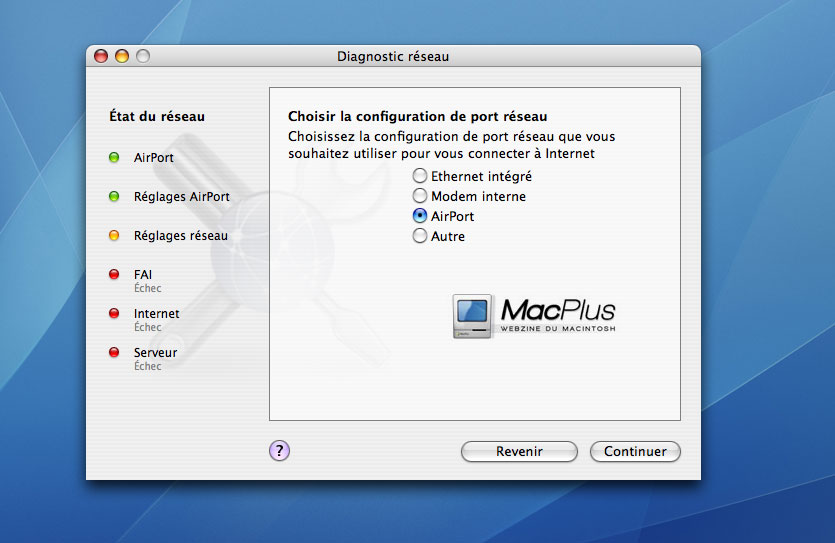Select the FAI status entry

click(143, 274)
